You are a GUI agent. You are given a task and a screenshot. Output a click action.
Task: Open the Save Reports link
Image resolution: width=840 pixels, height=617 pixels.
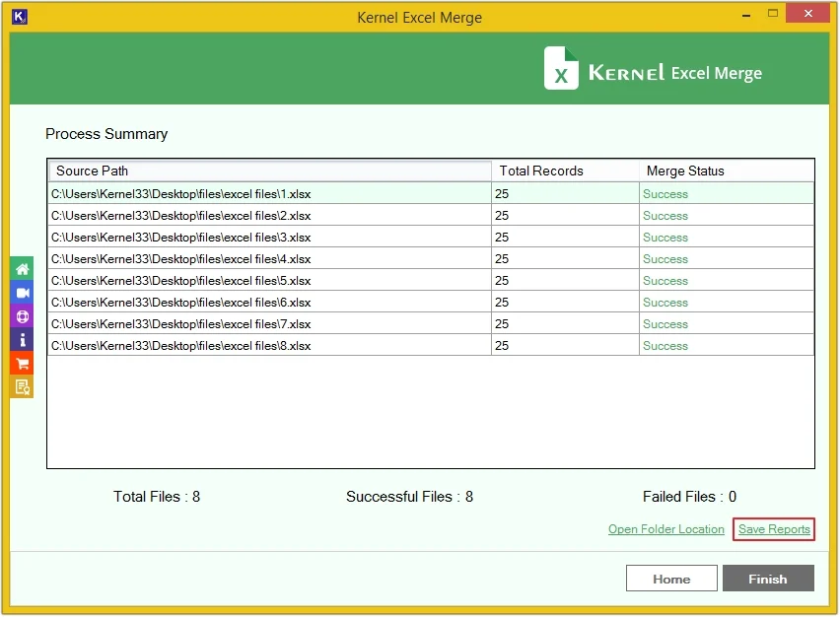(774, 529)
